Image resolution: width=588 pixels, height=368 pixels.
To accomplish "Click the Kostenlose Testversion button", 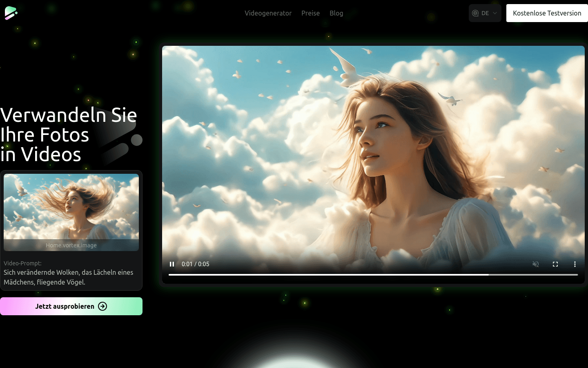I will 547,13.
